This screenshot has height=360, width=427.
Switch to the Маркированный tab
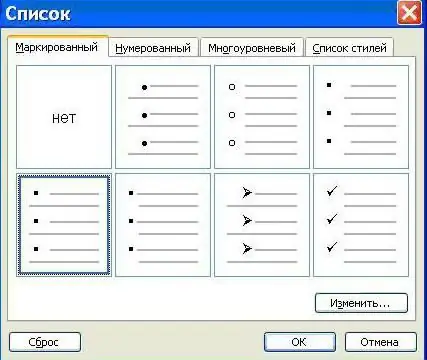click(57, 47)
